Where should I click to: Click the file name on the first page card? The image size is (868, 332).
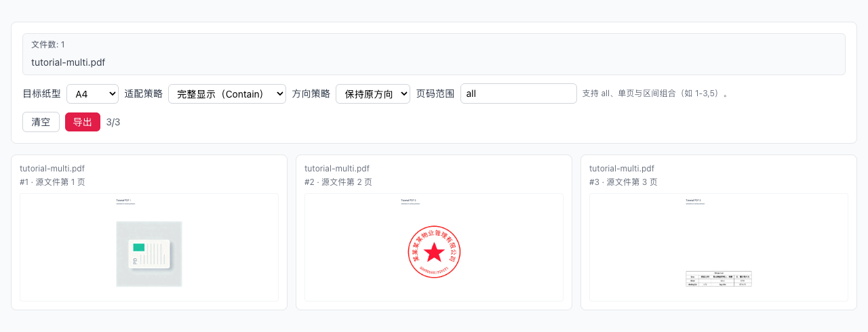point(52,169)
